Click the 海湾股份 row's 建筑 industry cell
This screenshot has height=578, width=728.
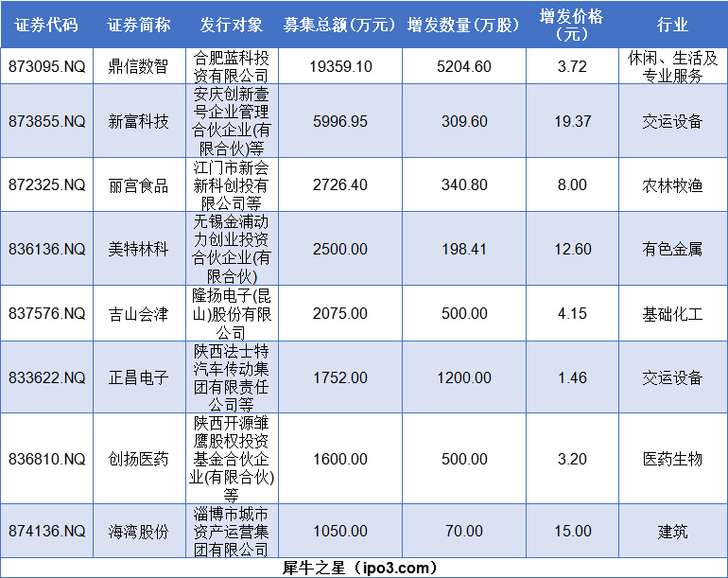(x=672, y=531)
